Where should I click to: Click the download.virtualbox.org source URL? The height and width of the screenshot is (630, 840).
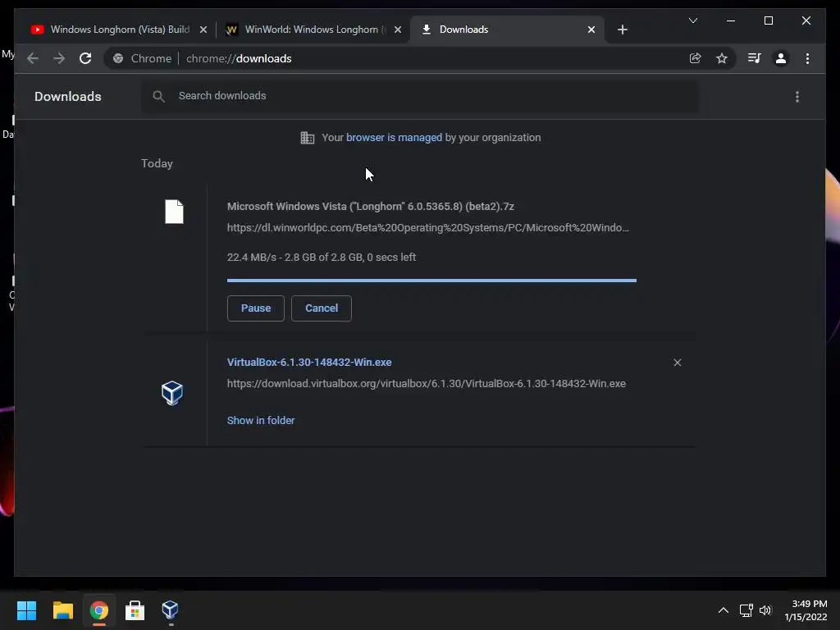tap(427, 384)
